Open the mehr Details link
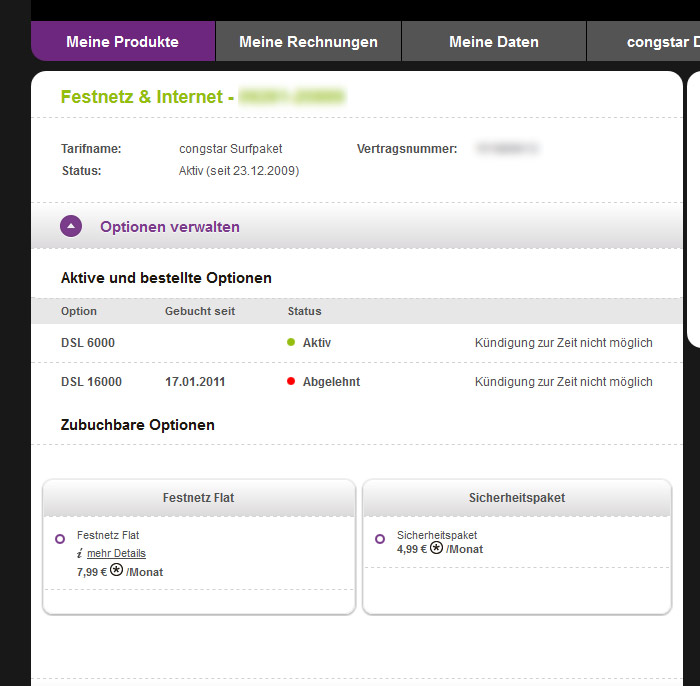 coord(116,553)
